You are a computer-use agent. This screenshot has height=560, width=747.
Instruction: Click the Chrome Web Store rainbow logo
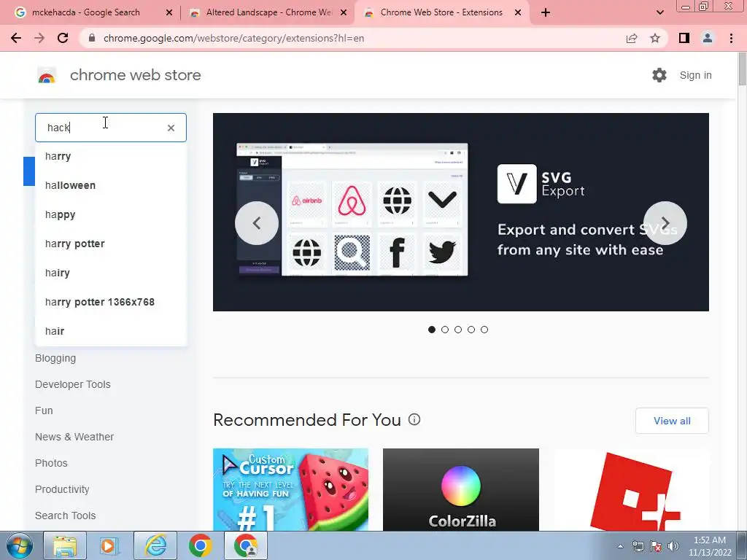(47, 75)
